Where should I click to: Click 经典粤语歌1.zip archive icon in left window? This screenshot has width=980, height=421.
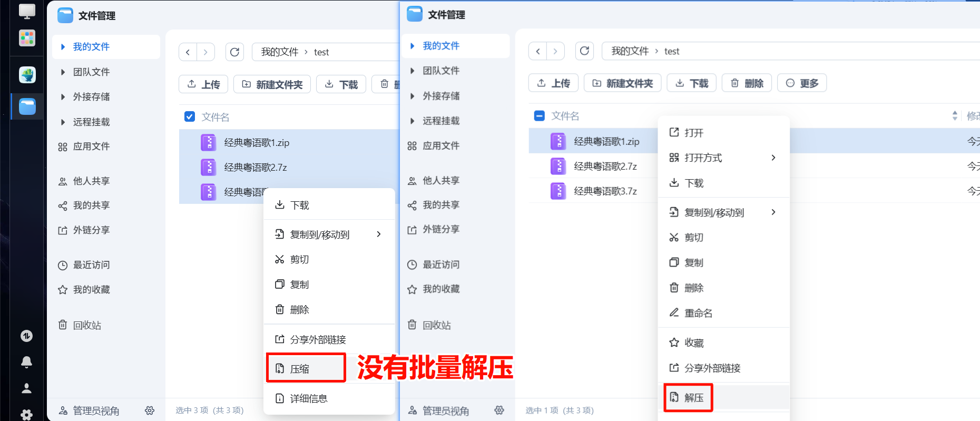(209, 143)
